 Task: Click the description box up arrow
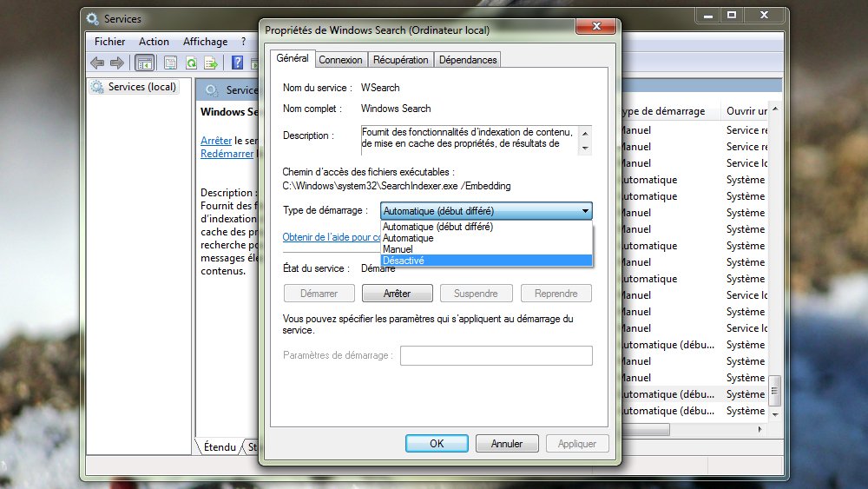[585, 134]
